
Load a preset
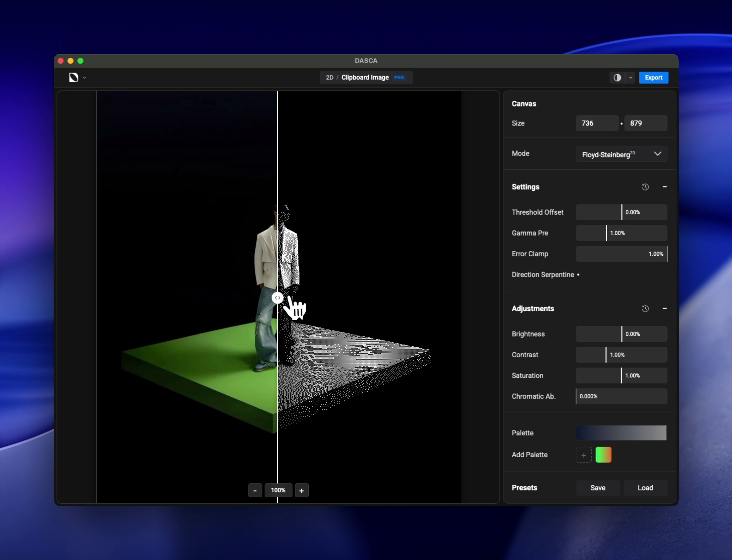(x=645, y=488)
